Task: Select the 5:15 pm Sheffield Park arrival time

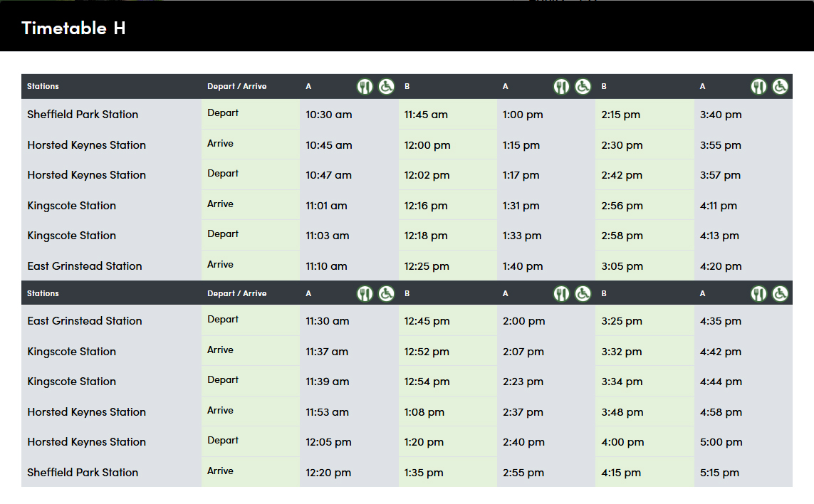Action: [x=719, y=473]
